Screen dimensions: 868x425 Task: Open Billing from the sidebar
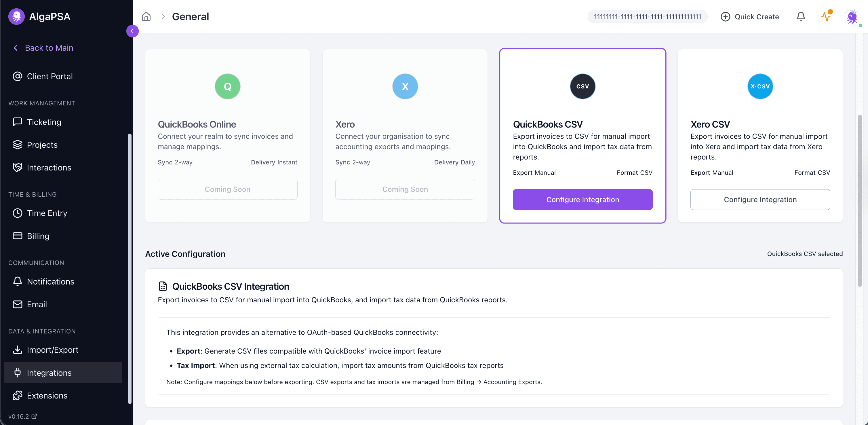click(38, 236)
